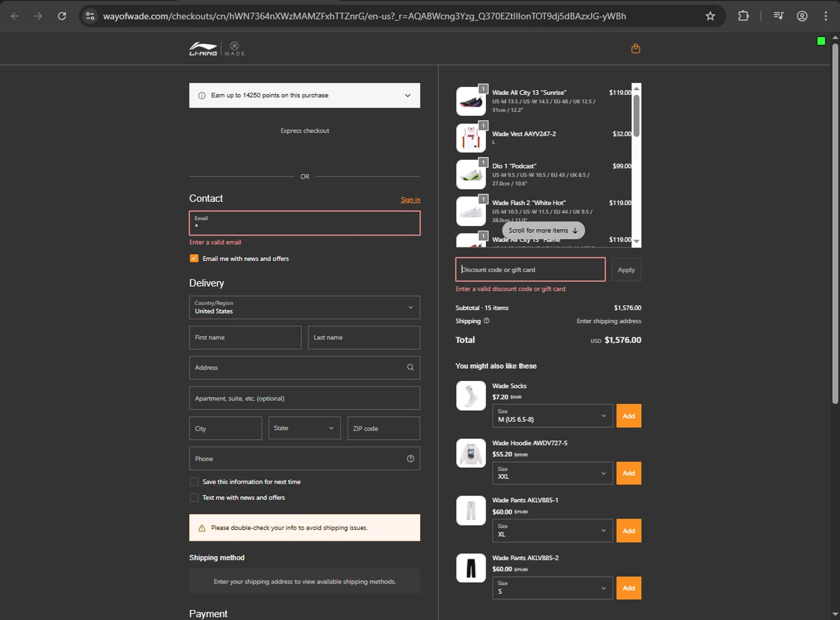Click the Address input field
840x620 pixels.
point(305,368)
